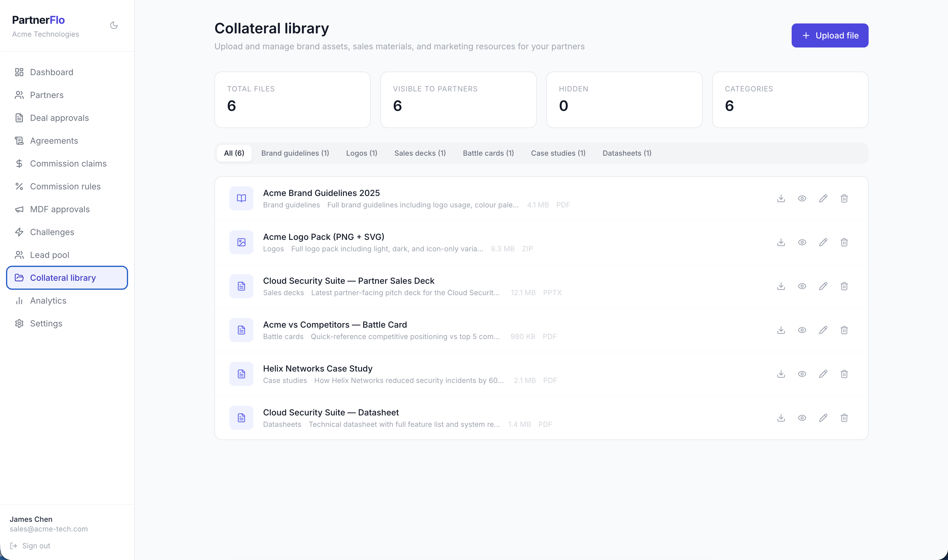The width and height of the screenshot is (948, 560).
Task: Download Acme Logo Pack file
Action: click(x=781, y=242)
